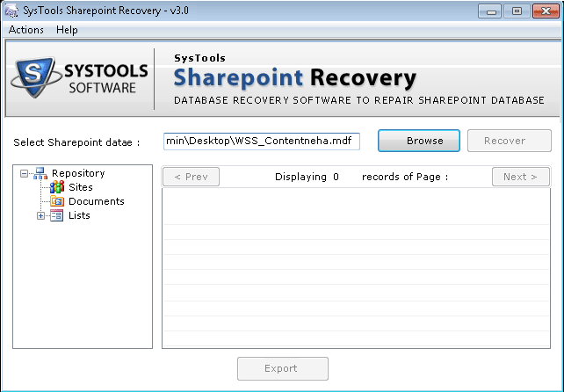Select the Repository network icon
564x392 pixels.
point(40,173)
